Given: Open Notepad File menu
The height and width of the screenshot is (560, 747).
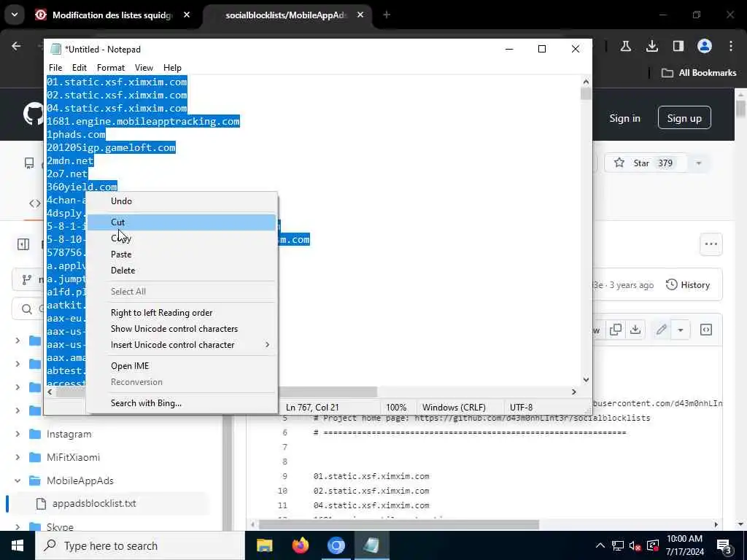Looking at the screenshot, I should [x=55, y=68].
